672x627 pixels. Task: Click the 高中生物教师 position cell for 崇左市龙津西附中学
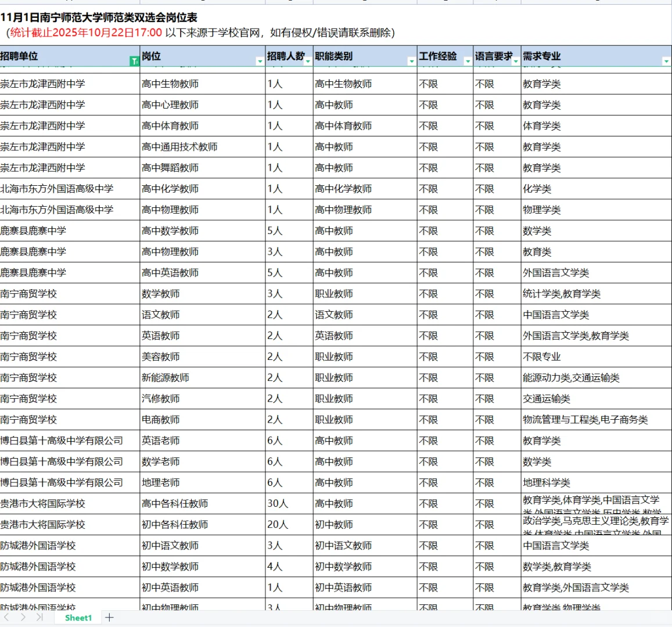tap(202, 84)
